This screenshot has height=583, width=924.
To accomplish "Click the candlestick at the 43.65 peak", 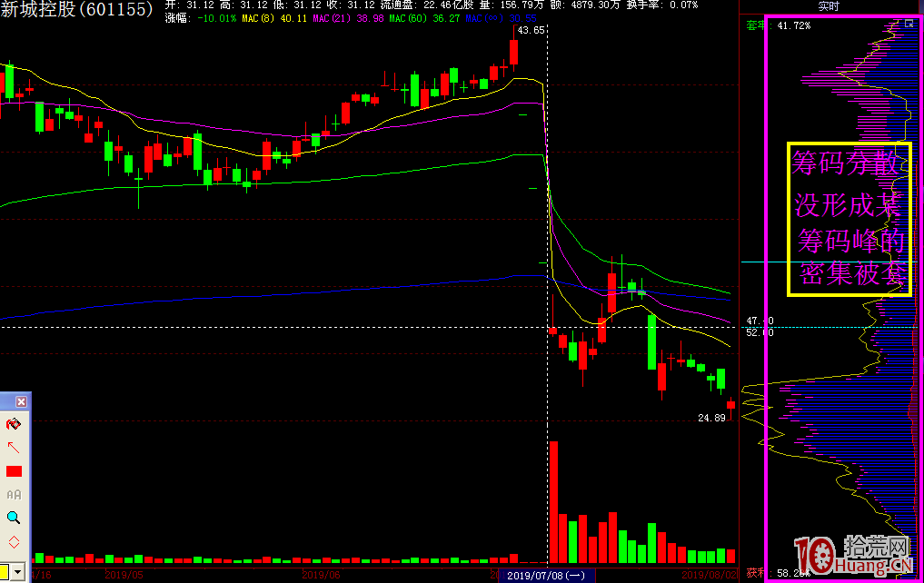I will [514, 51].
